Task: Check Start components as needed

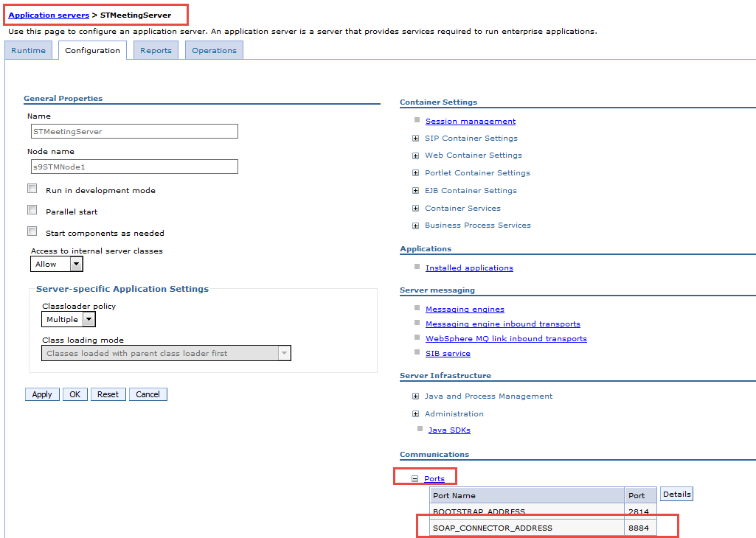Action: pos(32,232)
